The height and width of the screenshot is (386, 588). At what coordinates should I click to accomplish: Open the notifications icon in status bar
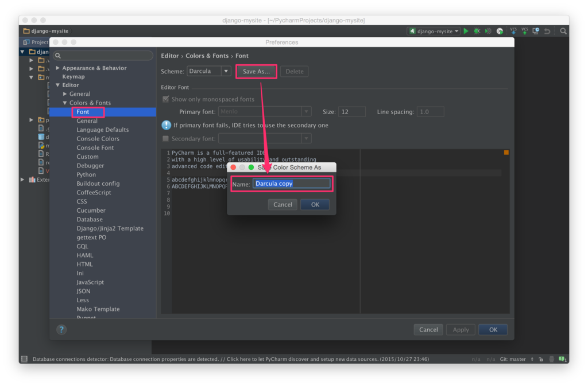563,359
